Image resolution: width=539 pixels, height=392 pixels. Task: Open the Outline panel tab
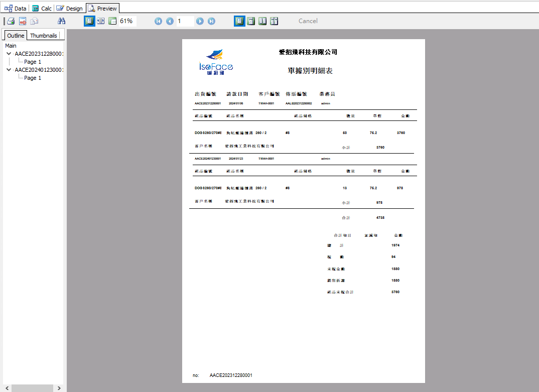pos(16,36)
